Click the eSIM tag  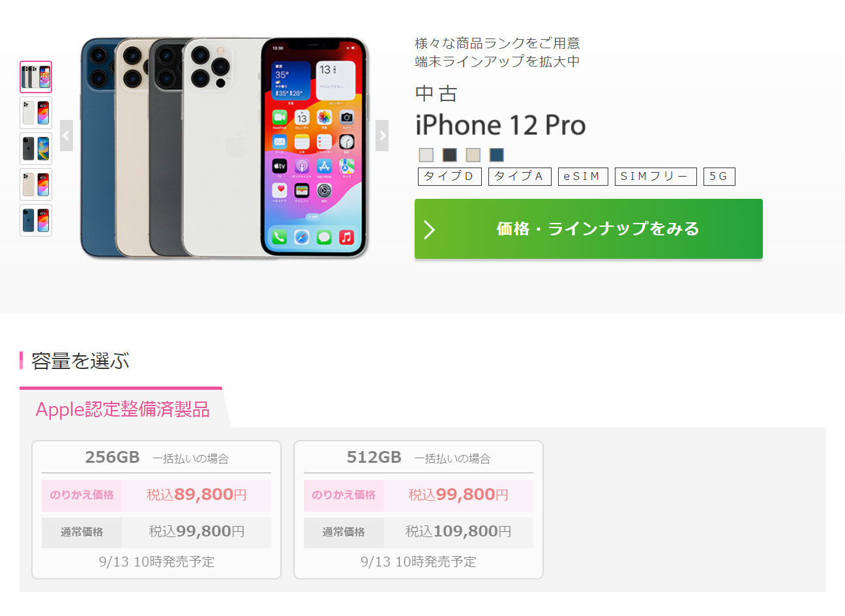click(583, 177)
